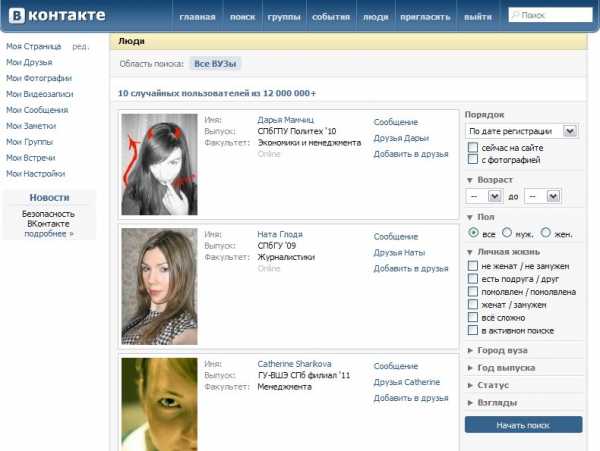This screenshot has width=600, height=451.
Task: Open 'Мои Видеозаписи' in sidebar
Action: point(40,94)
